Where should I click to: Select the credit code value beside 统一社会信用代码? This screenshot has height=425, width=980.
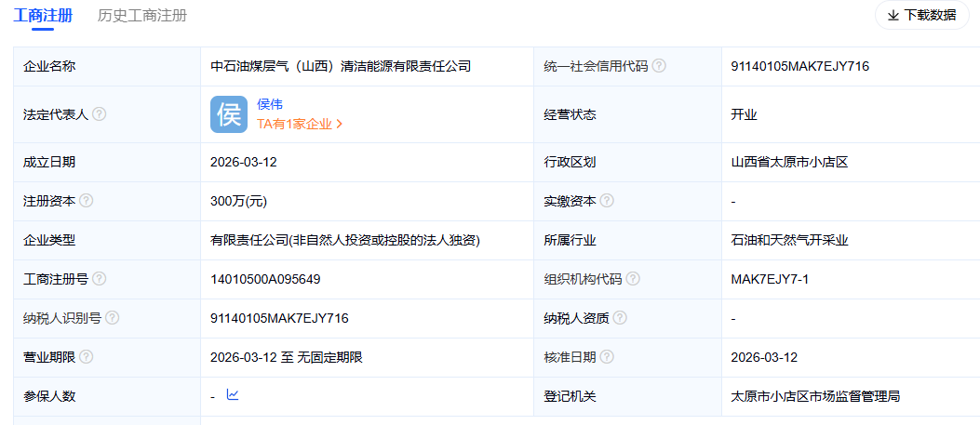799,66
